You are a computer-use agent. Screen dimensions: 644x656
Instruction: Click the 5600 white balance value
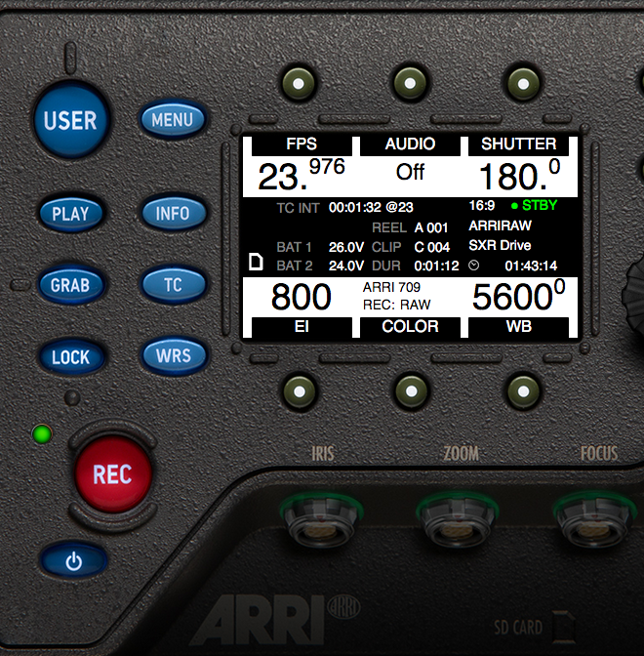518,296
